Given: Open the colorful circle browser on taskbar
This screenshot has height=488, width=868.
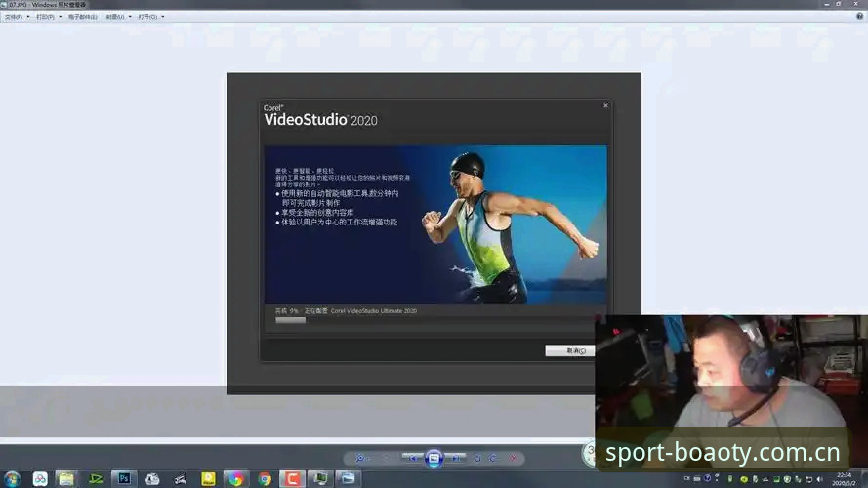Looking at the screenshot, I should (x=236, y=479).
